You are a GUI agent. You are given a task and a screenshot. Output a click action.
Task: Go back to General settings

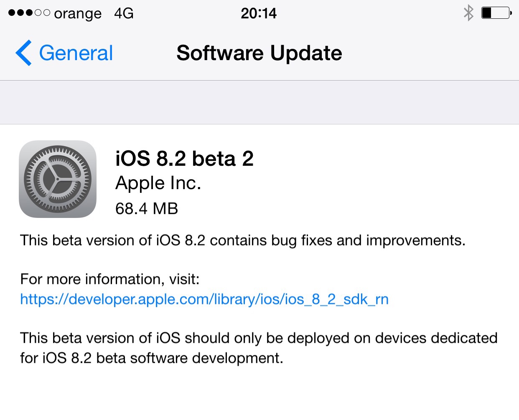[64, 53]
